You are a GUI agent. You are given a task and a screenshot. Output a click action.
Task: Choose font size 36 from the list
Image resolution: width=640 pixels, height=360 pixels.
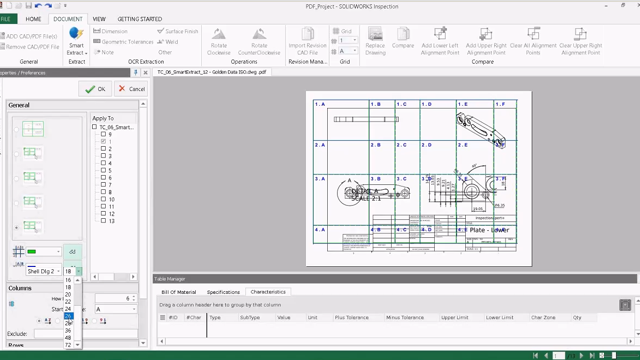(68, 331)
